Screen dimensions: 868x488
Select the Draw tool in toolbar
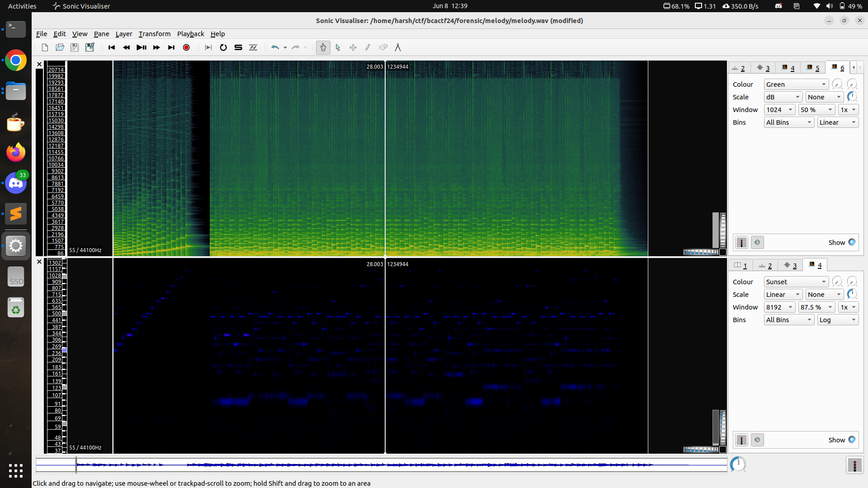click(x=367, y=47)
